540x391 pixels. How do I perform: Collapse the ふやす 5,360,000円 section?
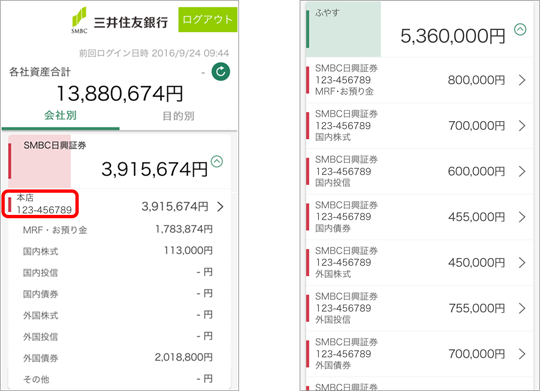[x=520, y=29]
